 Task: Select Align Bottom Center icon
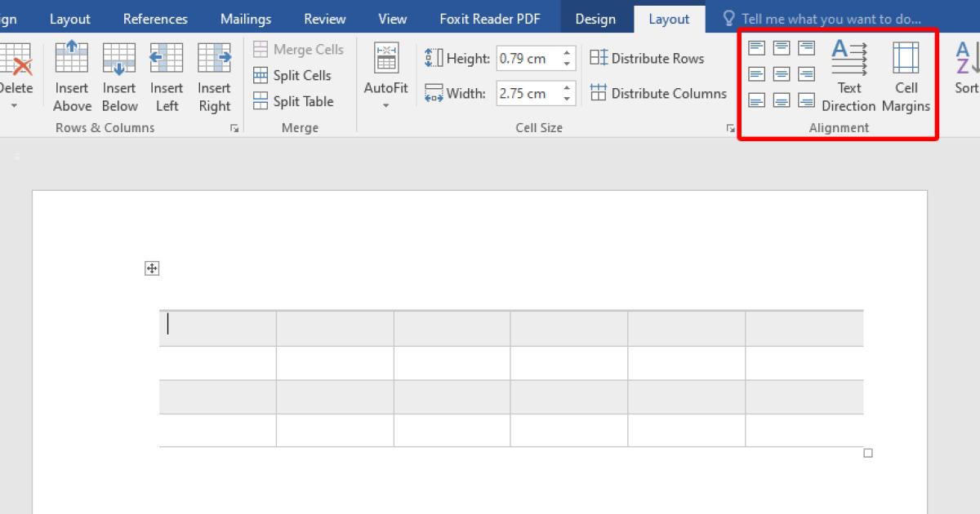click(x=782, y=101)
